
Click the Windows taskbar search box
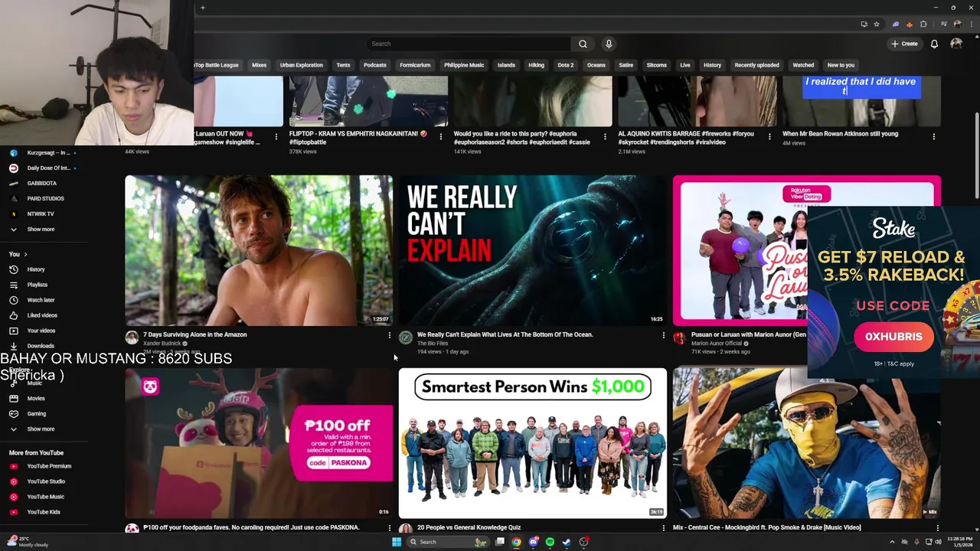(x=448, y=542)
